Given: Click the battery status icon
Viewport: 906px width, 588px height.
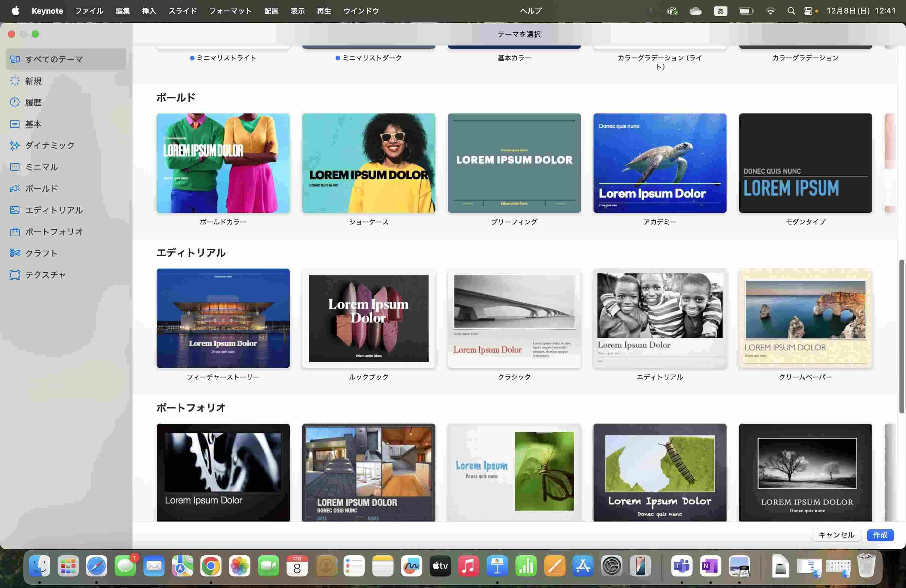Looking at the screenshot, I should click(x=746, y=11).
